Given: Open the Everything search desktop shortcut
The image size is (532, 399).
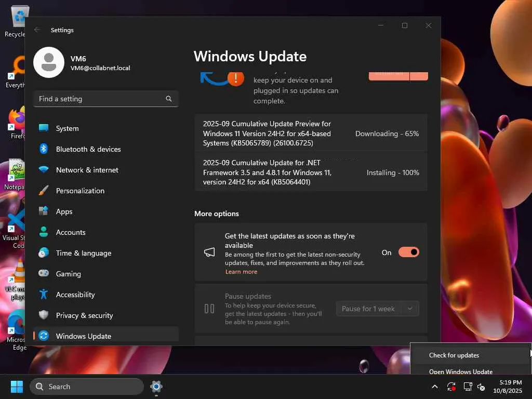Looking at the screenshot, I should [x=15, y=72].
